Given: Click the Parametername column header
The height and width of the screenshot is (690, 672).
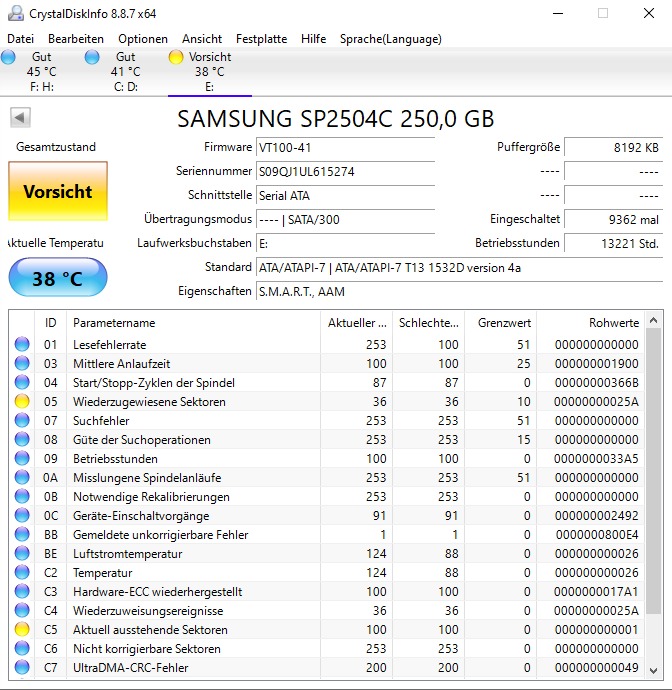Looking at the screenshot, I should pos(193,323).
